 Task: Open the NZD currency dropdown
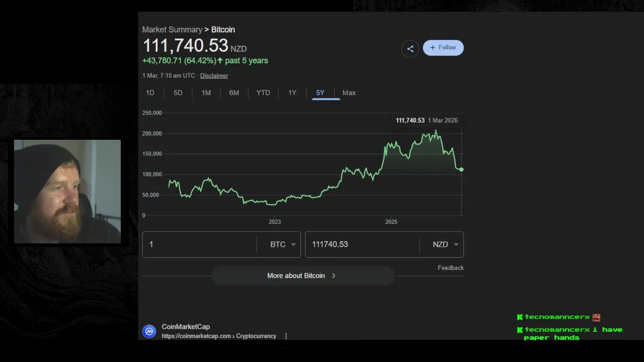point(445,244)
